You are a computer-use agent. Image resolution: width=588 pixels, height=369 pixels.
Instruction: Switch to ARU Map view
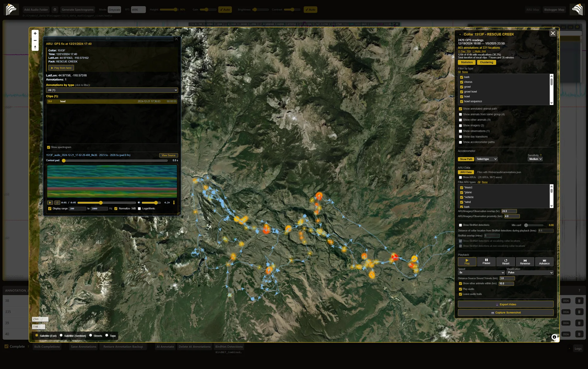pyautogui.click(x=533, y=10)
